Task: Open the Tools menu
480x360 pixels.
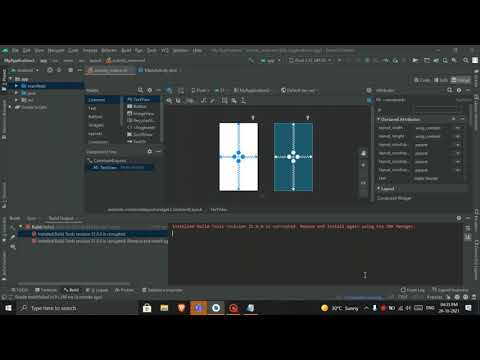Action: click(x=151, y=50)
